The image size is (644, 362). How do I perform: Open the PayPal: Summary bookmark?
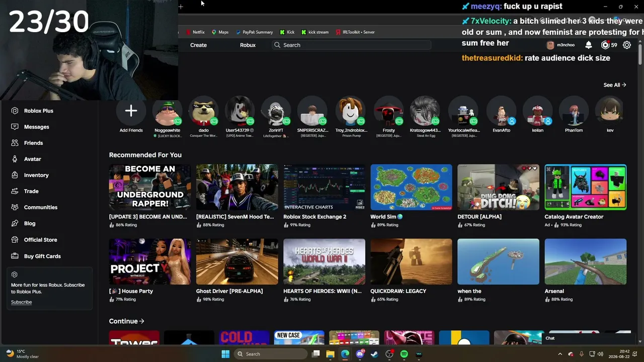254,32
